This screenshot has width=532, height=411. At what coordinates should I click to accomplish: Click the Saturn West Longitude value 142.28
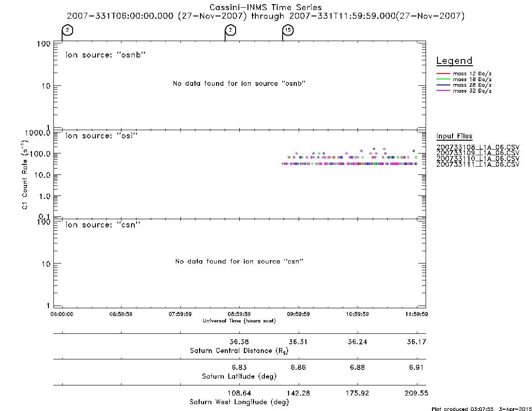(x=298, y=393)
